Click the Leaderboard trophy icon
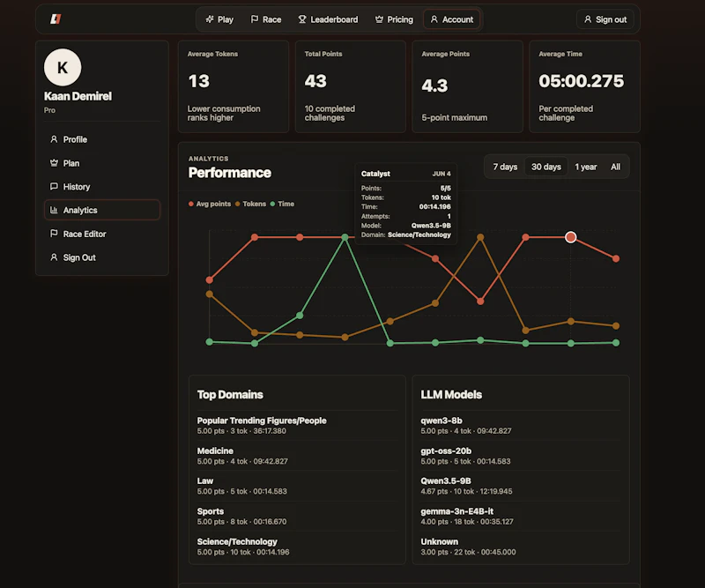Image resolution: width=705 pixels, height=588 pixels. click(302, 19)
